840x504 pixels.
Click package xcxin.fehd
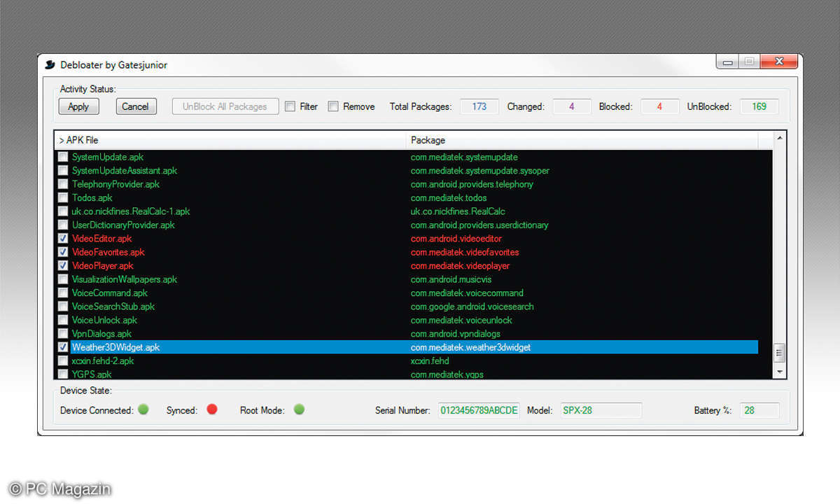pos(430,361)
